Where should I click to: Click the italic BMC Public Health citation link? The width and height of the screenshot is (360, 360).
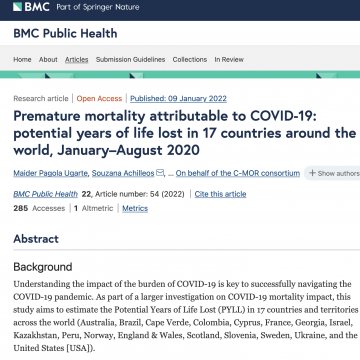[46, 194]
